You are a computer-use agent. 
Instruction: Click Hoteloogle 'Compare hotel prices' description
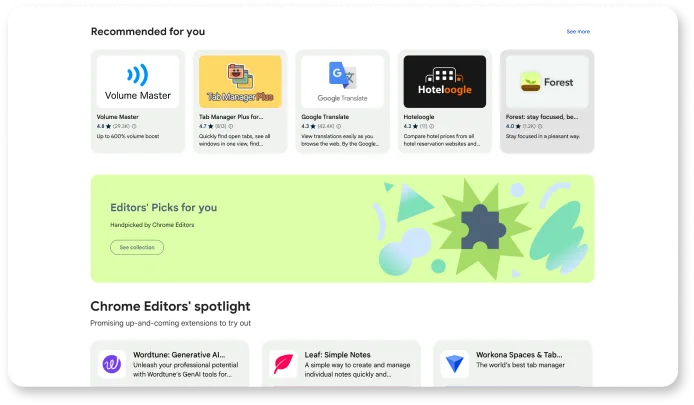click(x=441, y=140)
